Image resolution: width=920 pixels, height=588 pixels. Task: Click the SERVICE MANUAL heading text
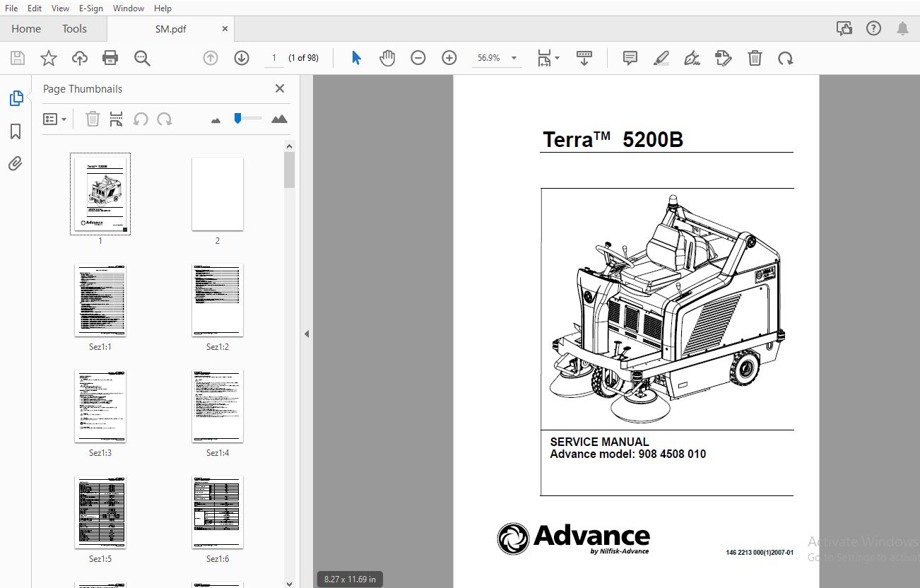coord(599,442)
